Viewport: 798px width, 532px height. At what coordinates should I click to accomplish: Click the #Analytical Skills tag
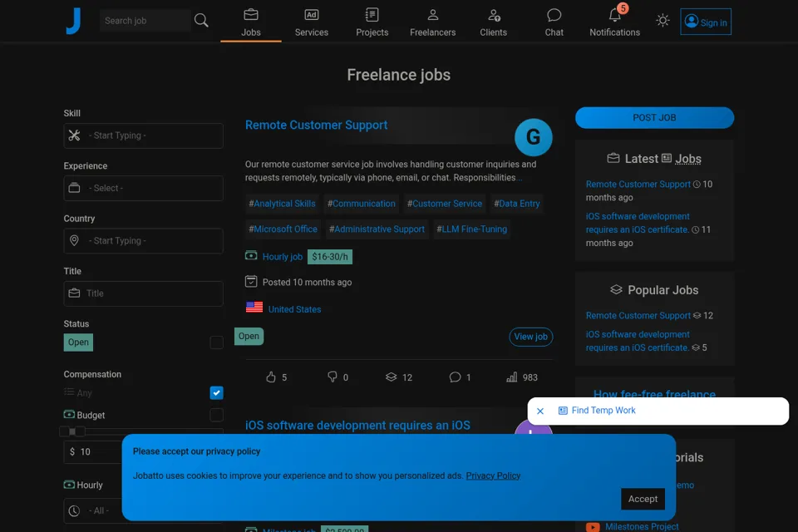point(282,204)
